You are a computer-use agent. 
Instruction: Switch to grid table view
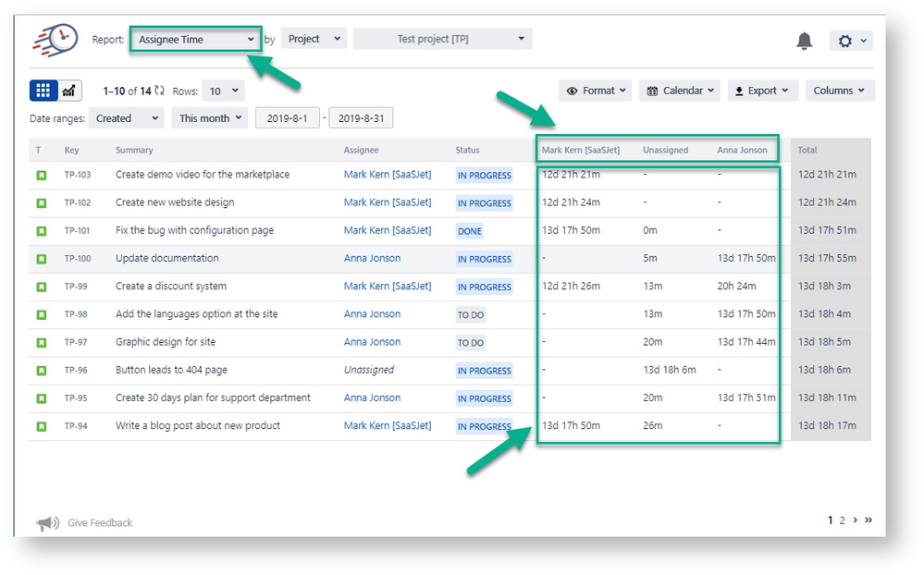tap(43, 91)
